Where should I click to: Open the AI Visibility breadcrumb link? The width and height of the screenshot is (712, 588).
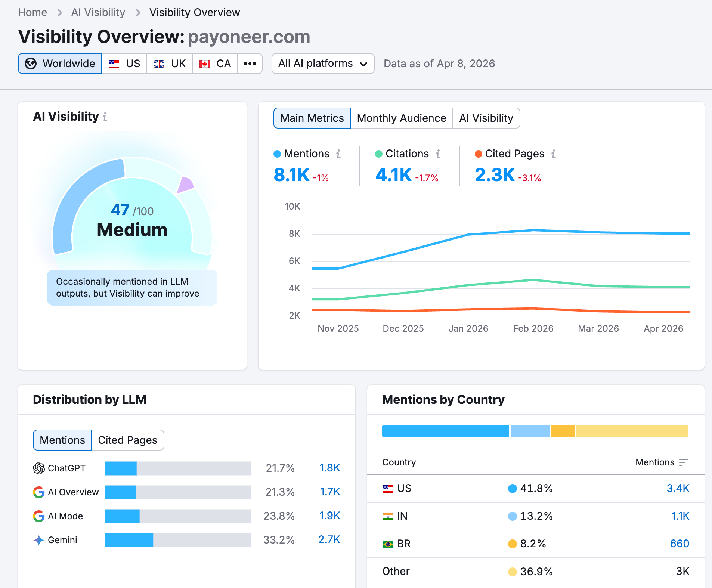click(98, 12)
